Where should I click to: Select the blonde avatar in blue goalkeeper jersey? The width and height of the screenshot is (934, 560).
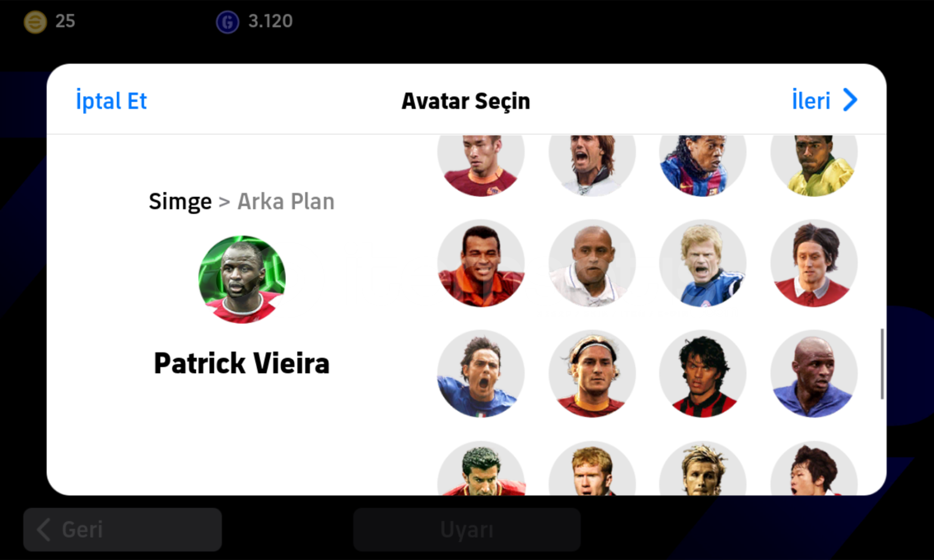[703, 263]
